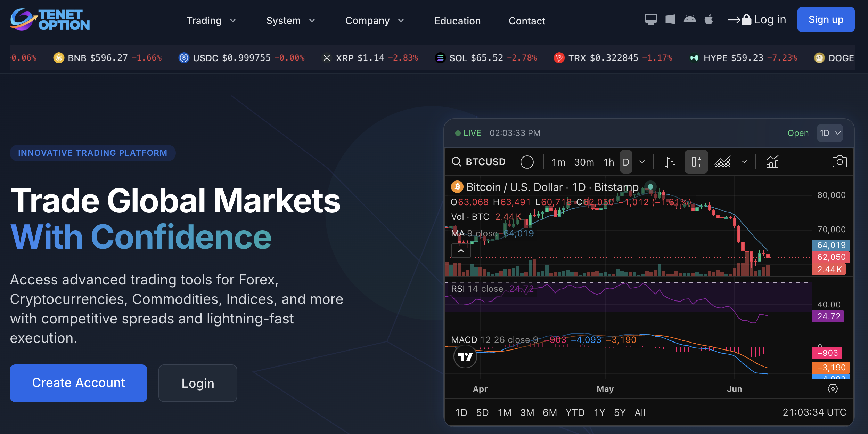Image resolution: width=868 pixels, height=434 pixels.
Task: Expand the System menu
Action: tap(291, 21)
